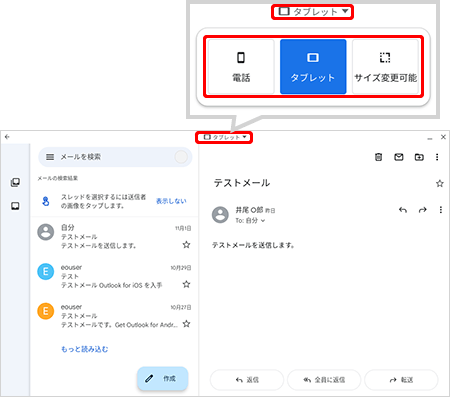Click the back arrow in the title bar
Image resolution: width=450 pixels, height=397 pixels.
[x=7, y=137]
